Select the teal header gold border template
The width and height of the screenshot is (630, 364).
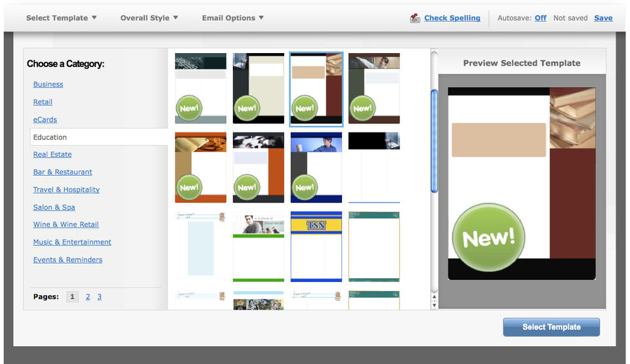pos(374,247)
